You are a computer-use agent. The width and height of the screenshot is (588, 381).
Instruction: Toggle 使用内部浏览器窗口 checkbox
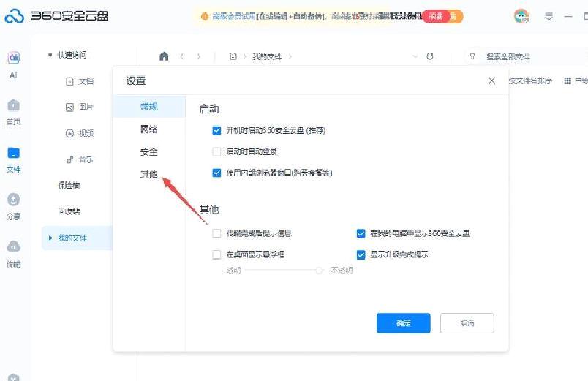click(x=216, y=173)
